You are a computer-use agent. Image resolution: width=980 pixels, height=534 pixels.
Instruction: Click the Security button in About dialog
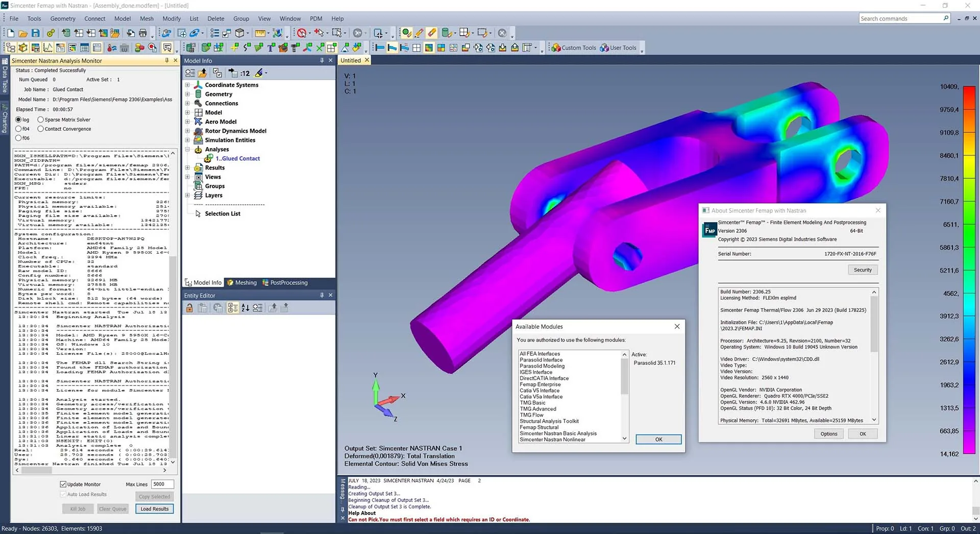click(x=863, y=270)
